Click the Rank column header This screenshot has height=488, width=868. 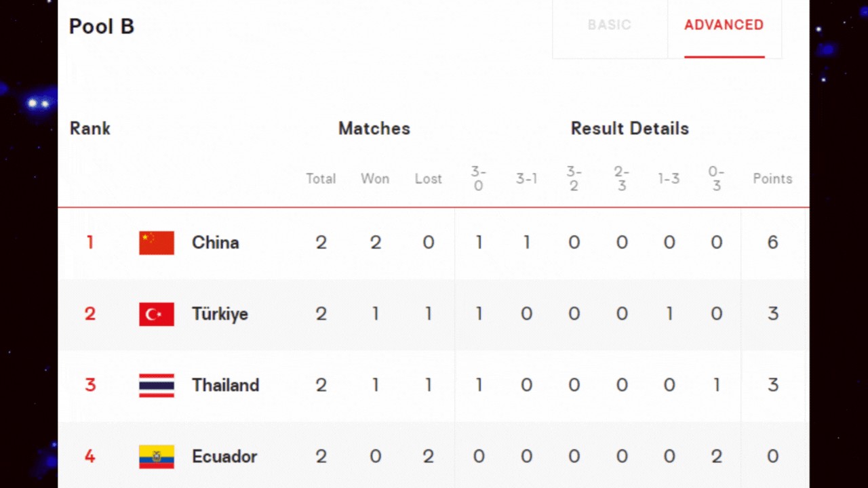[90, 129]
